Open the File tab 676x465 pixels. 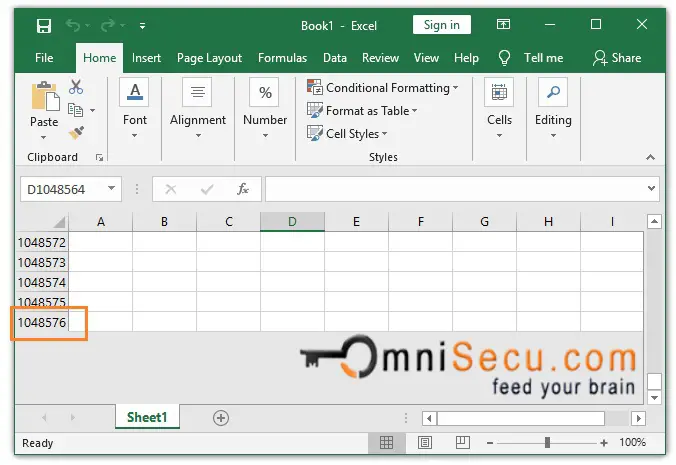(44, 58)
